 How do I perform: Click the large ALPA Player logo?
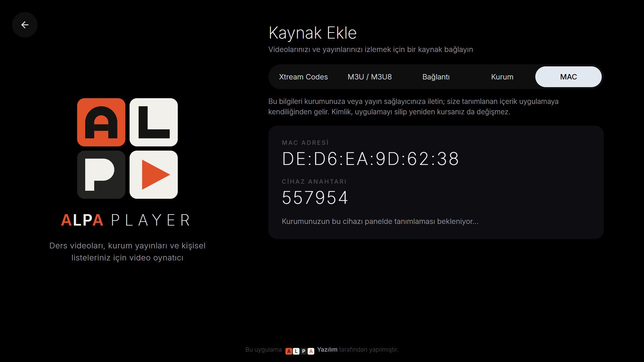click(x=127, y=148)
